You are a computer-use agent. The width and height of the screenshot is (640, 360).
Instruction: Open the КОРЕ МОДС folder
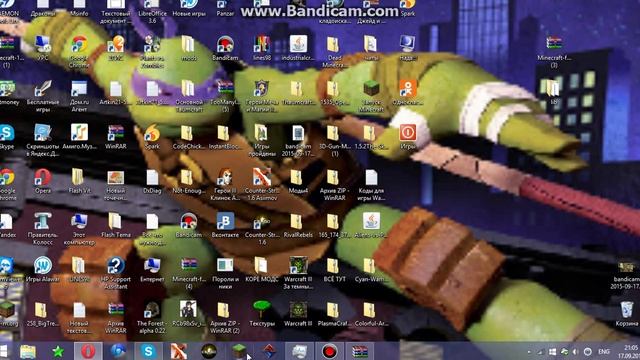[x=262, y=270]
